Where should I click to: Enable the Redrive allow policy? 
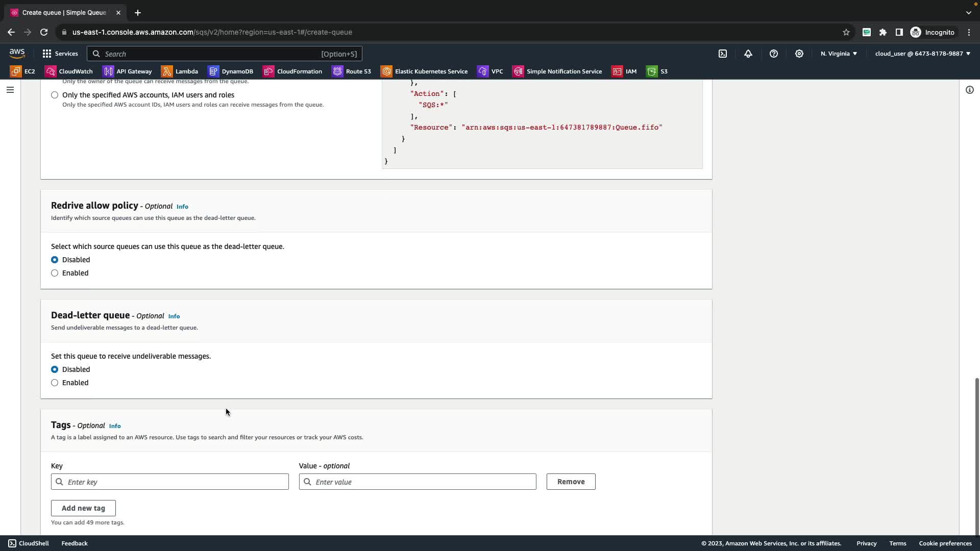point(55,273)
